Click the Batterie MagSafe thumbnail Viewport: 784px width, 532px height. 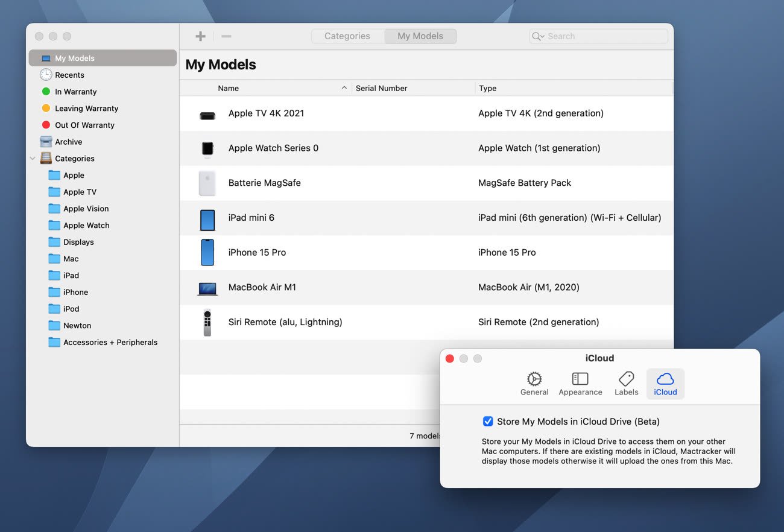point(207,183)
